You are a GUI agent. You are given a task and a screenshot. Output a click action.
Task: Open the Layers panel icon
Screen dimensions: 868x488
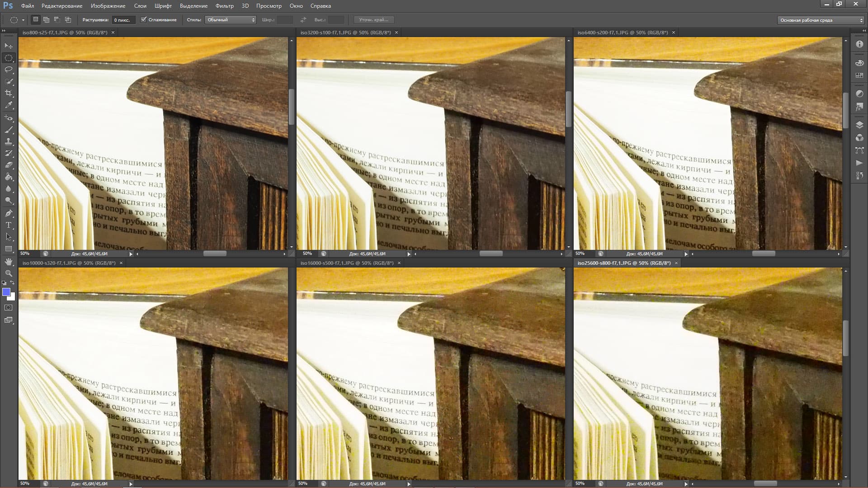point(859,125)
